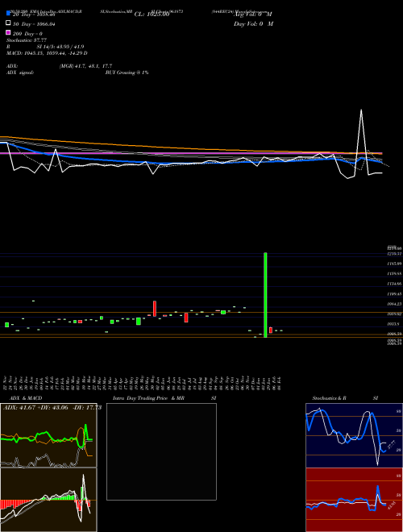This screenshot has width=403, height=532.
Task: Click the magenta 200 Day legend swatch
Action: pos(8,32)
